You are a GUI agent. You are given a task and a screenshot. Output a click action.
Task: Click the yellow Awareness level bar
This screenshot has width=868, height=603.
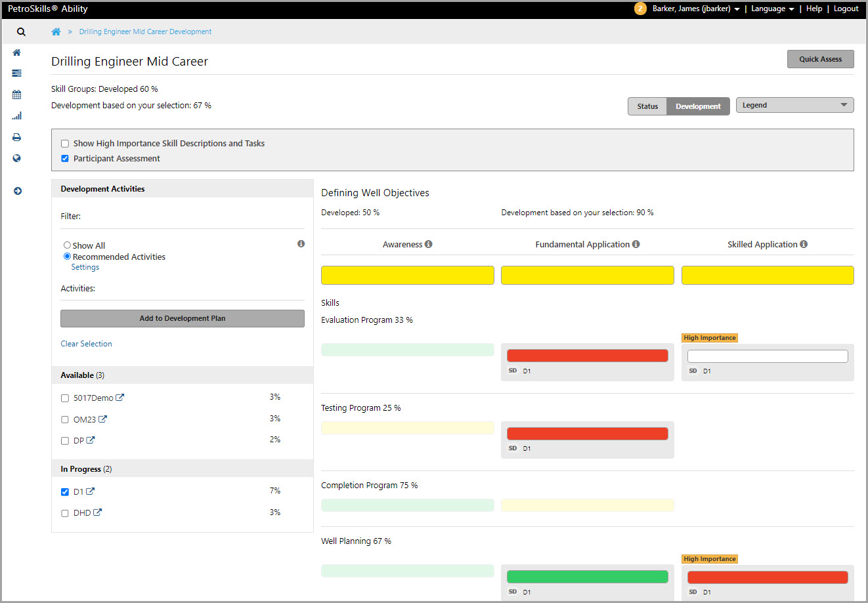coord(407,275)
